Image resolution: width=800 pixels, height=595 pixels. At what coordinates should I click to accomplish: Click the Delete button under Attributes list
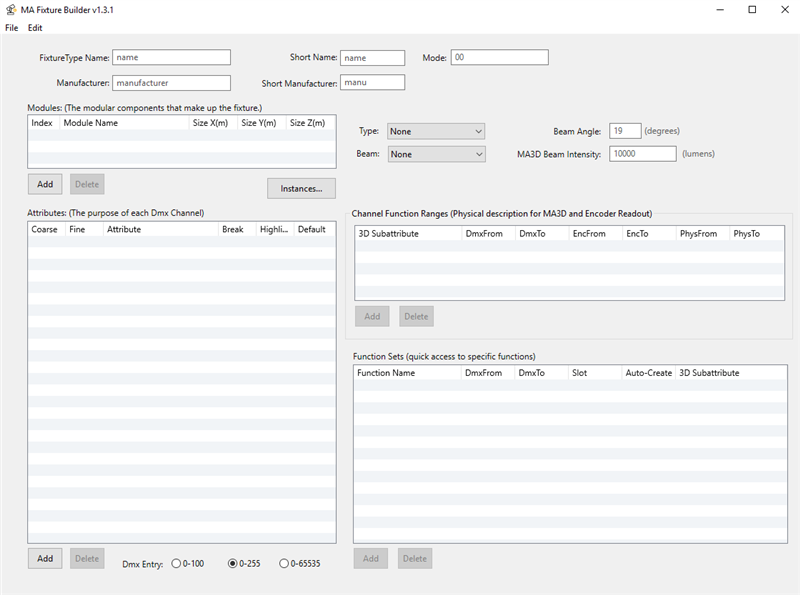coord(87,558)
